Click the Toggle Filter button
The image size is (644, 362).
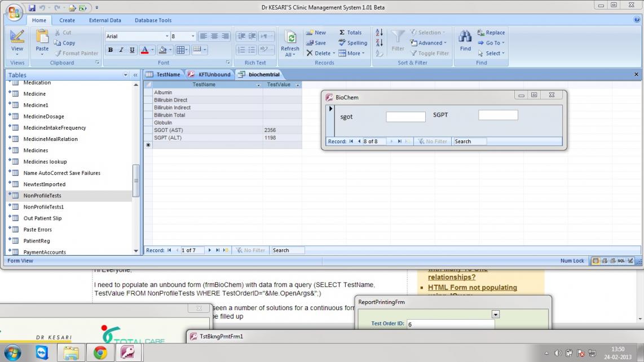pos(429,53)
